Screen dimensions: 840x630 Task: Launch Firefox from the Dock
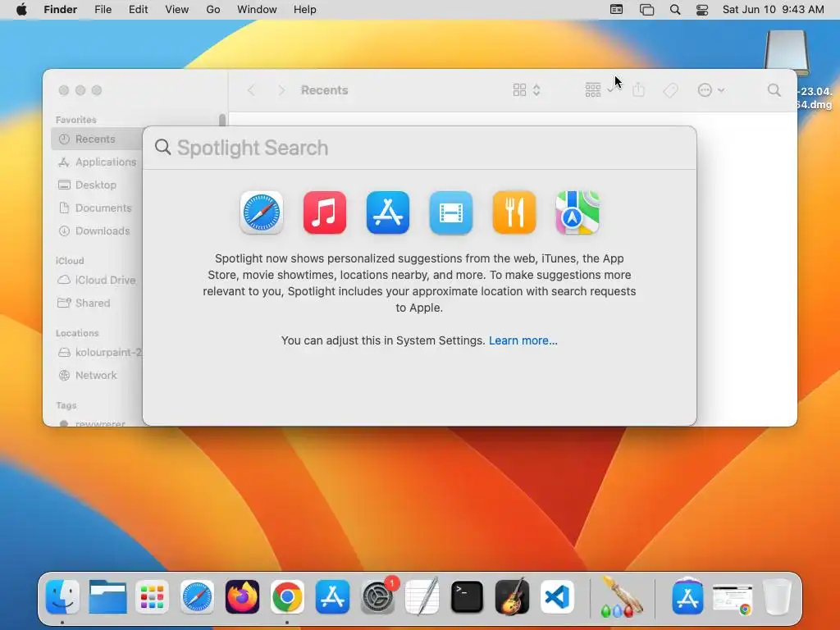click(x=242, y=597)
